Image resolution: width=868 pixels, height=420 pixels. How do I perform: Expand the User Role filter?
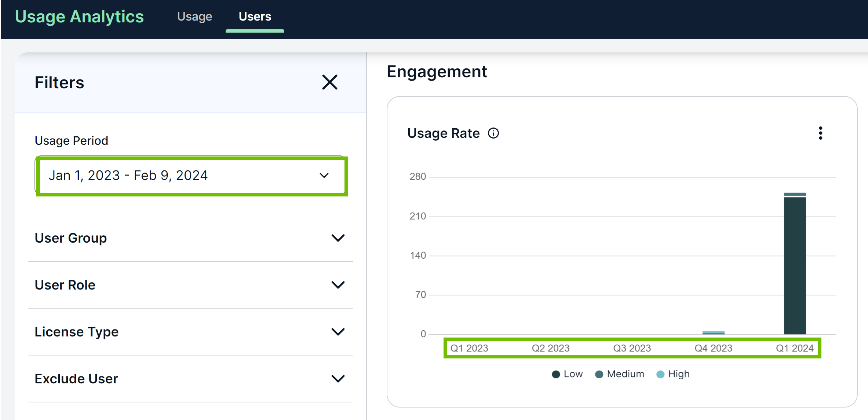tap(338, 285)
